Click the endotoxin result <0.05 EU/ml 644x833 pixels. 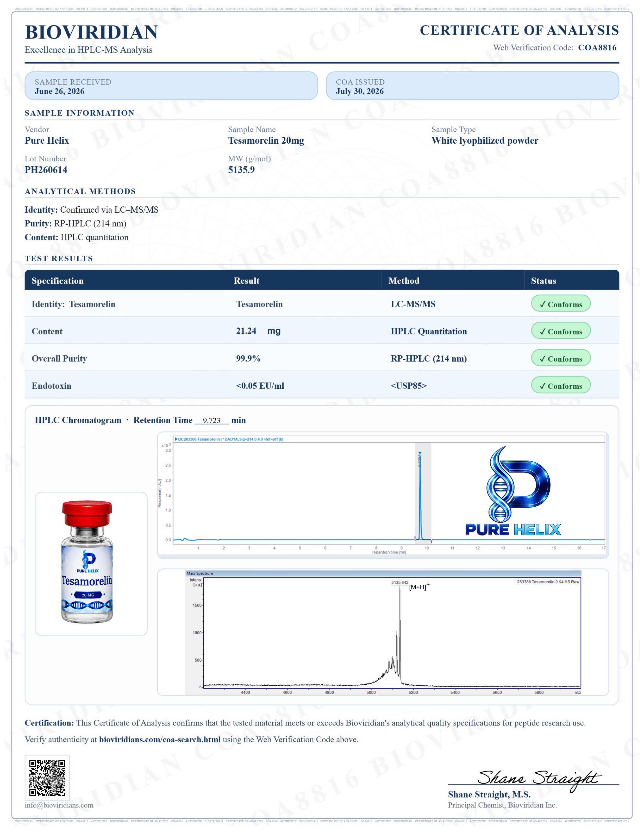click(260, 386)
